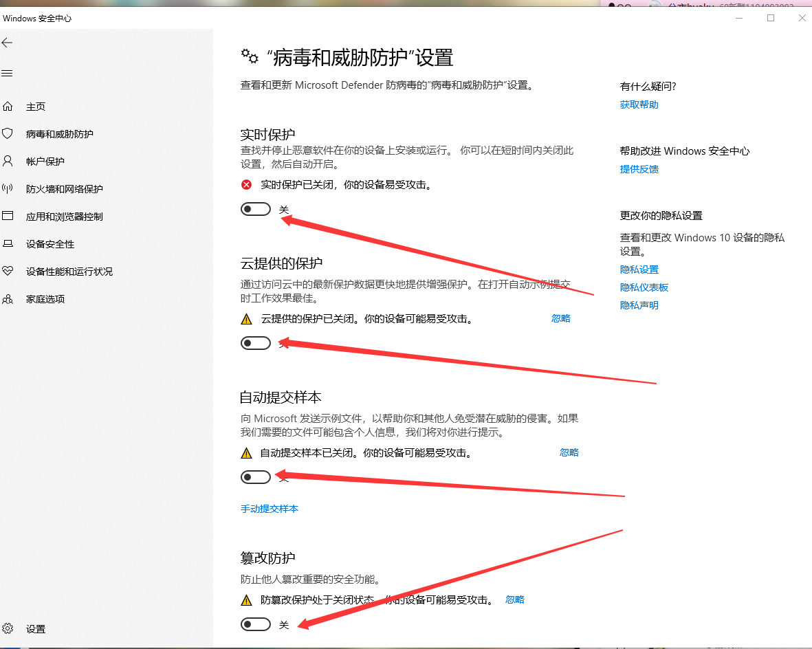
Task: Open the hamburger navigation menu
Action: click(8, 74)
